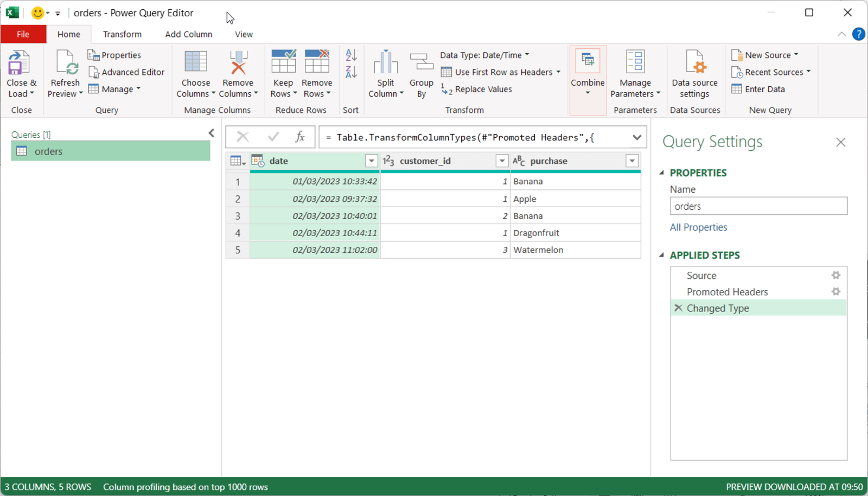Click the Group By icon

click(x=422, y=62)
